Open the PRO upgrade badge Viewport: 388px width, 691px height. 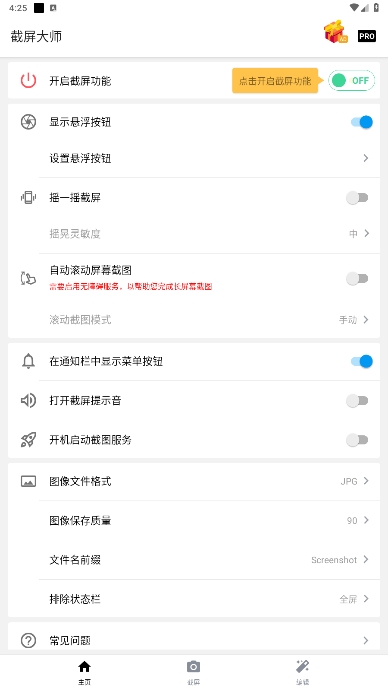click(x=367, y=36)
